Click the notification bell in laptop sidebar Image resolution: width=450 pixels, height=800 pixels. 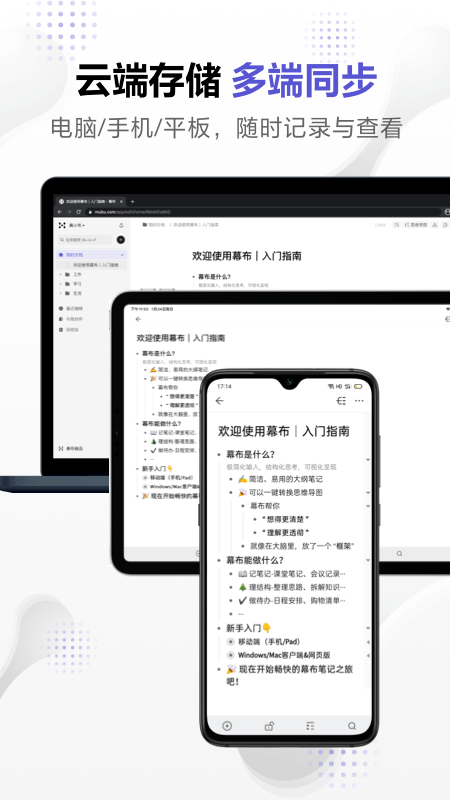[x=121, y=225]
